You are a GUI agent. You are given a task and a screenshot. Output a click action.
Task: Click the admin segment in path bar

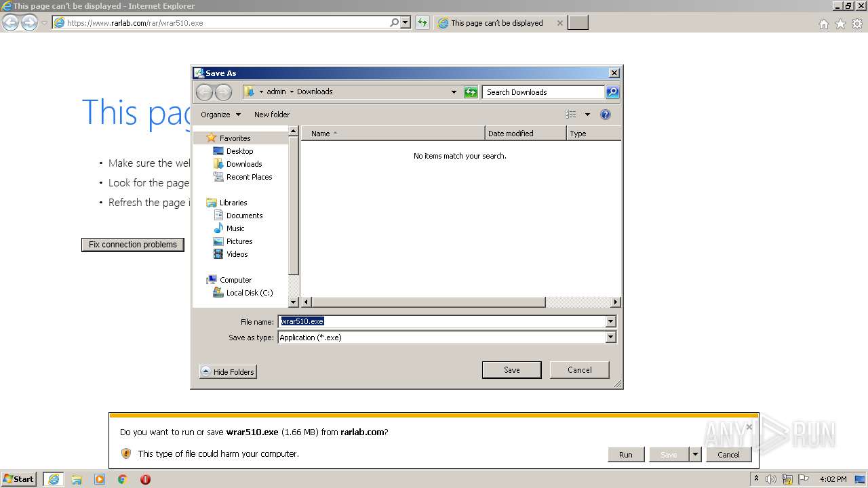276,92
